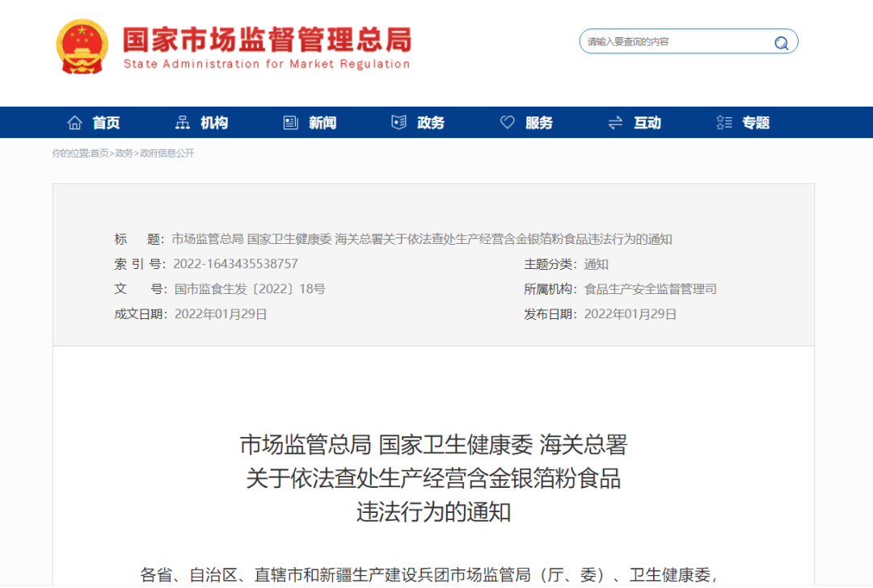
Task: Click the 国家市场监督管理总局 site title
Action: (x=267, y=40)
